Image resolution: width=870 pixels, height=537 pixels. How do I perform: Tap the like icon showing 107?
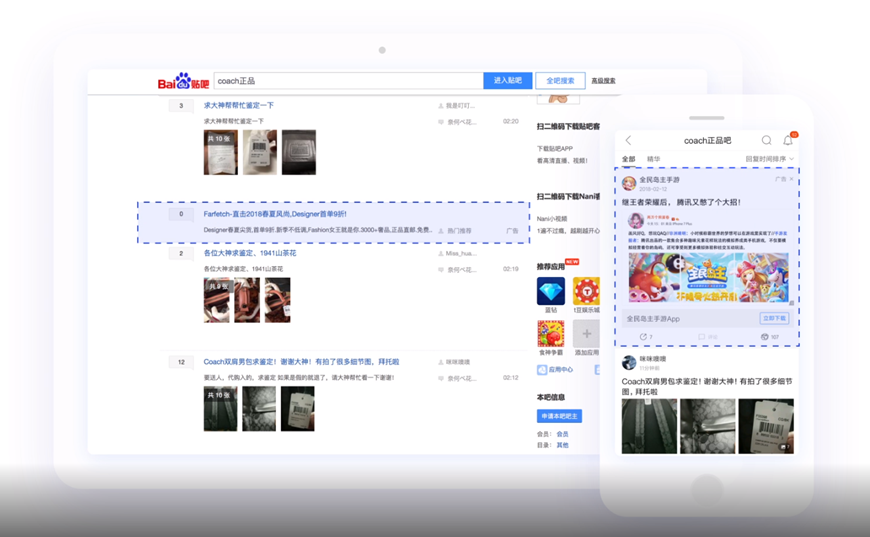click(x=765, y=337)
